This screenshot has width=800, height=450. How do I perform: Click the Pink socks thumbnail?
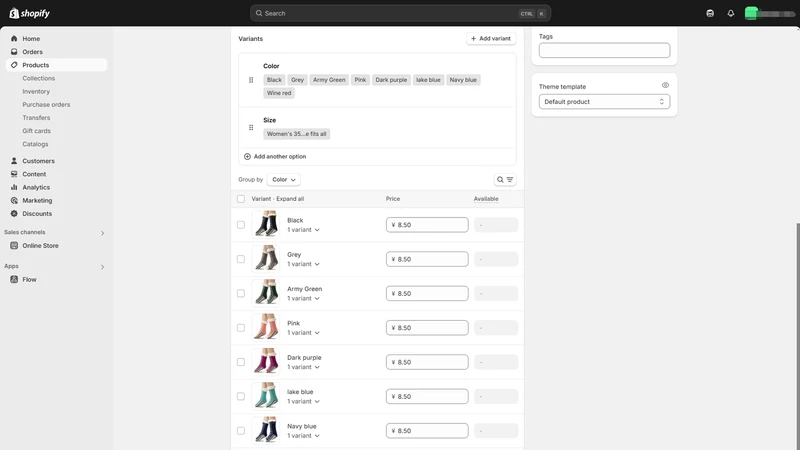click(x=266, y=328)
